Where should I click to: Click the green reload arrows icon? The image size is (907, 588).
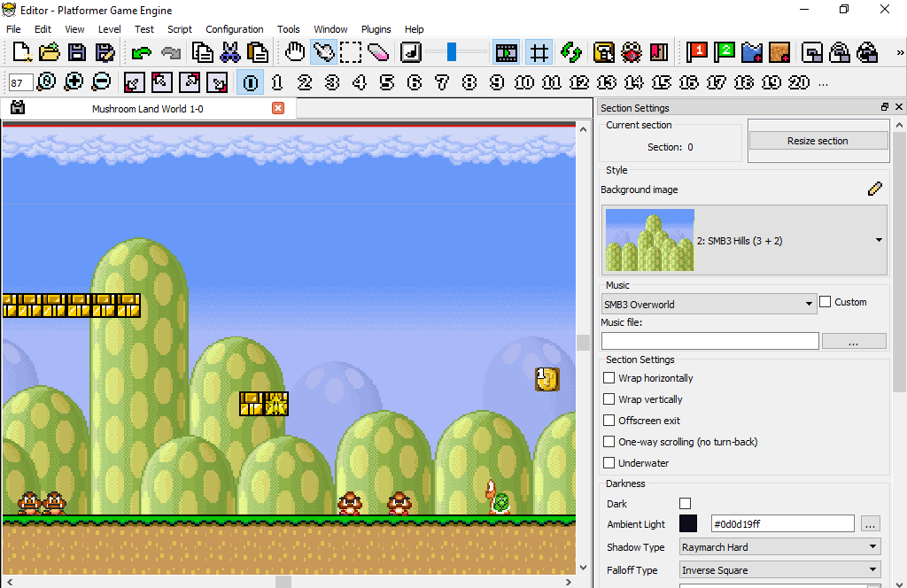click(571, 52)
